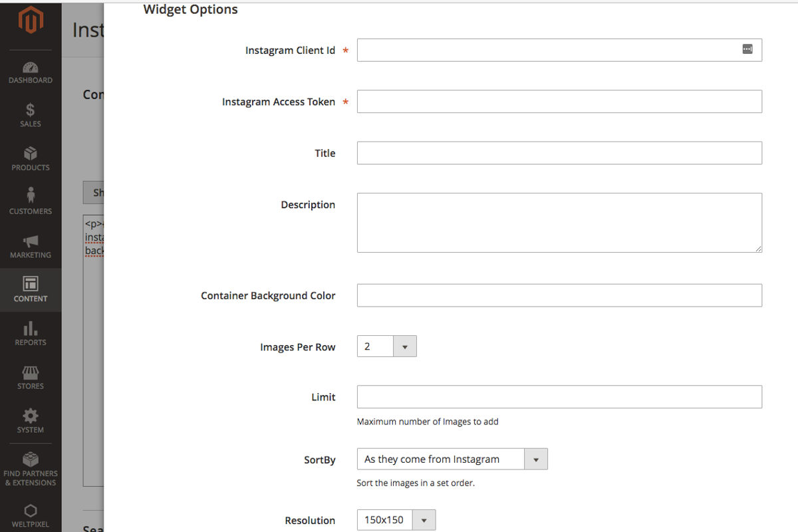Open the System gear icon
The width and height of the screenshot is (798, 532).
pyautogui.click(x=31, y=416)
